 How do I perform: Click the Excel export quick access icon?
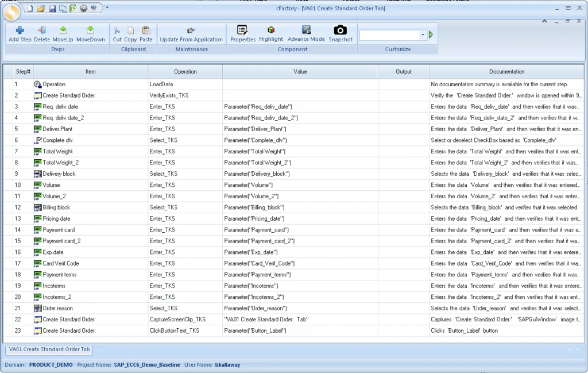(x=73, y=8)
